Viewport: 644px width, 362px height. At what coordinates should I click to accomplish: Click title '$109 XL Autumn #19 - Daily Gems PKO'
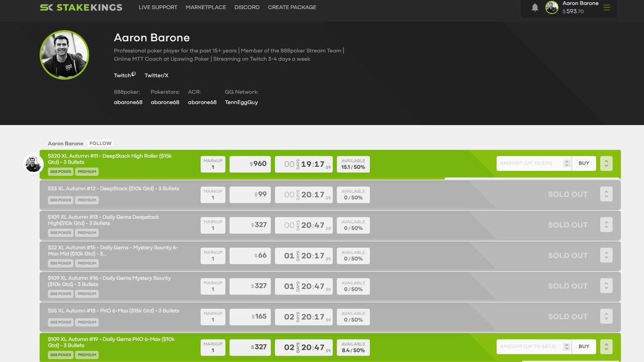pyautogui.click(x=111, y=342)
